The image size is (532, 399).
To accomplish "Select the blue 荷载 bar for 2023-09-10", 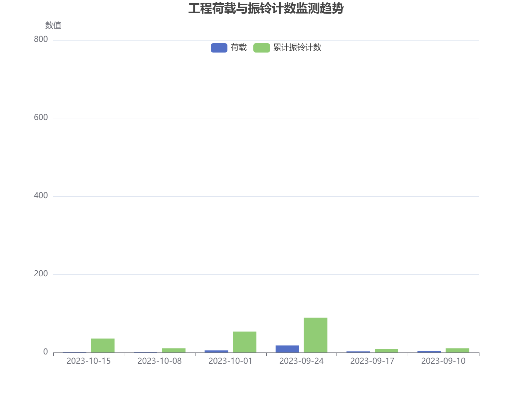I will 429,351.
